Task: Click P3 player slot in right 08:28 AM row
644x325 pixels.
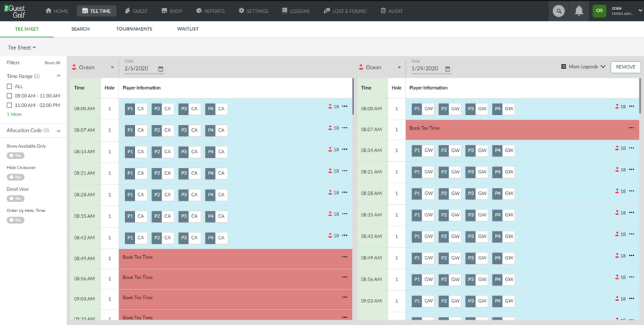Action: [476, 193]
